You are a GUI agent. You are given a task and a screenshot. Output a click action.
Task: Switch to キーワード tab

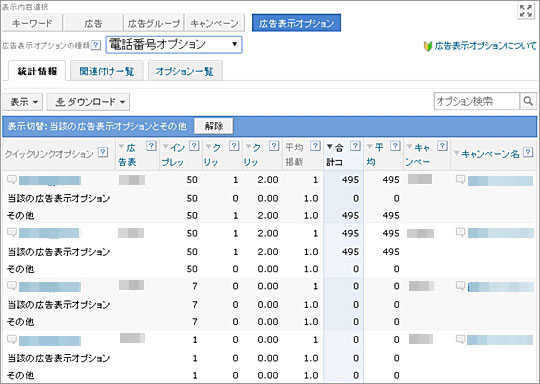(x=32, y=23)
